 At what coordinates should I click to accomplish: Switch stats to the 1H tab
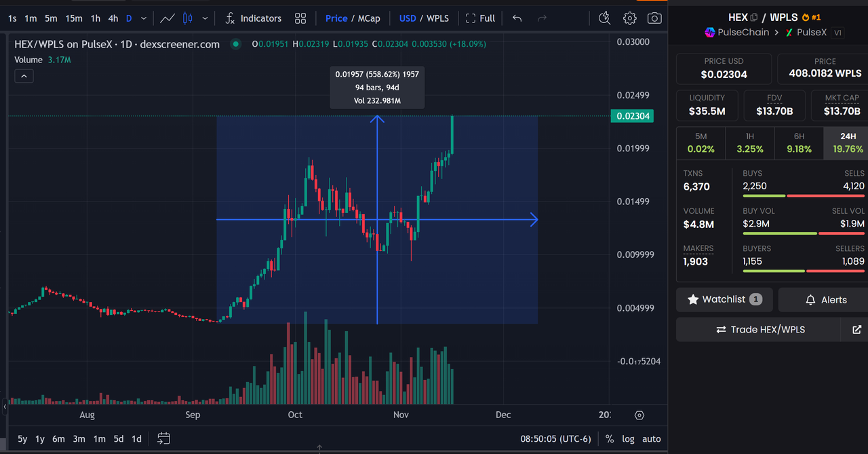point(750,143)
